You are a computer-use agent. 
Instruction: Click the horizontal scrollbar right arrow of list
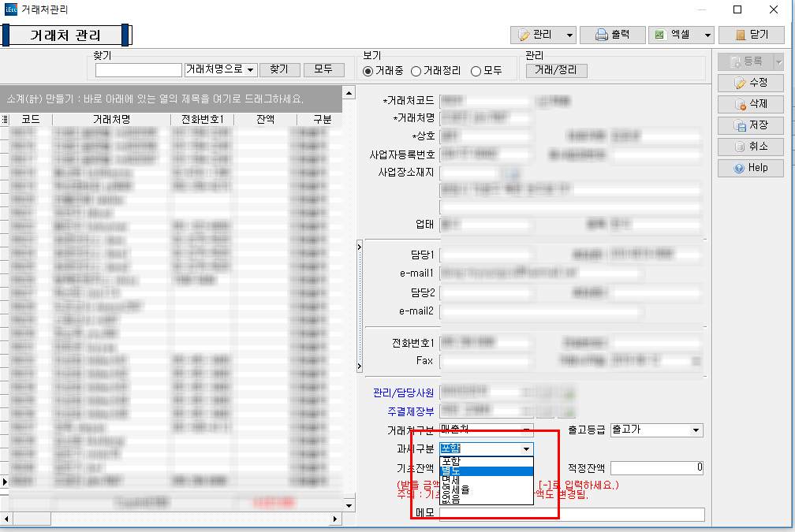click(338, 519)
